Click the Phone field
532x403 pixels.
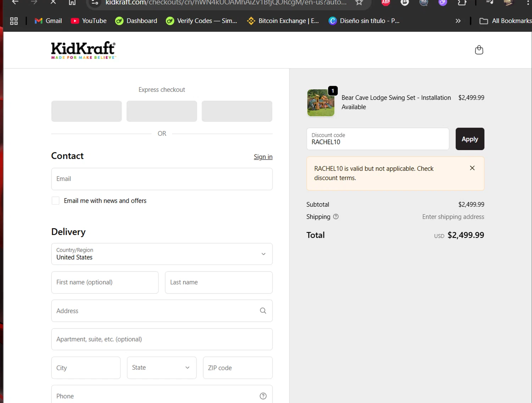coord(162,394)
